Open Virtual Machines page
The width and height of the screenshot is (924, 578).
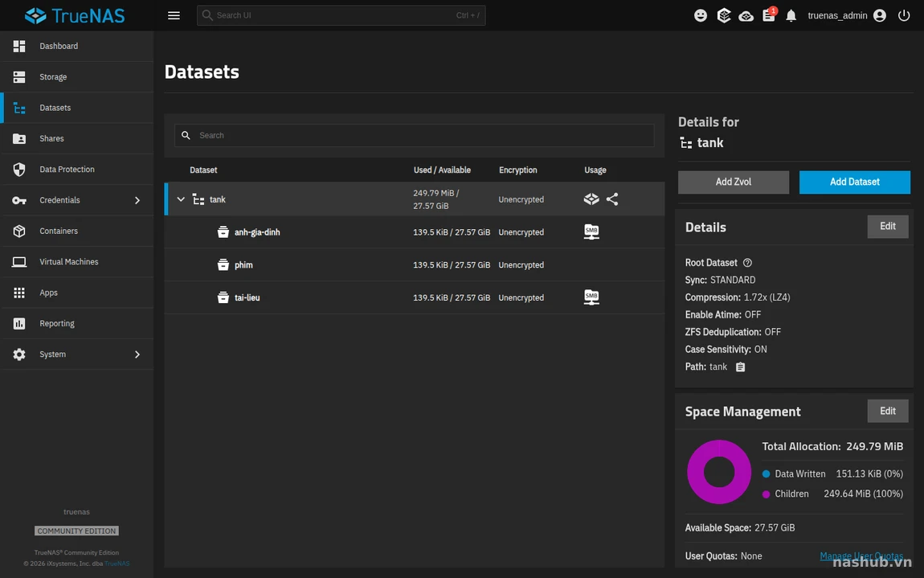(x=77, y=262)
